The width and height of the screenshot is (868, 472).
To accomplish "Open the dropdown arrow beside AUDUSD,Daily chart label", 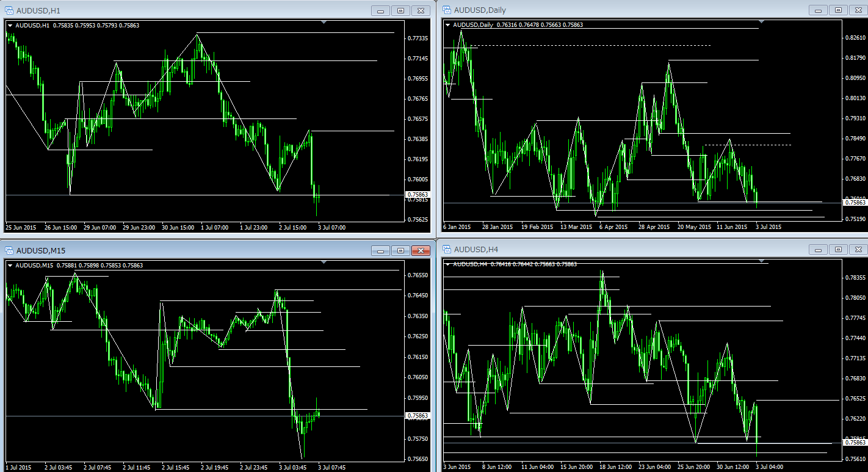I will coord(448,24).
